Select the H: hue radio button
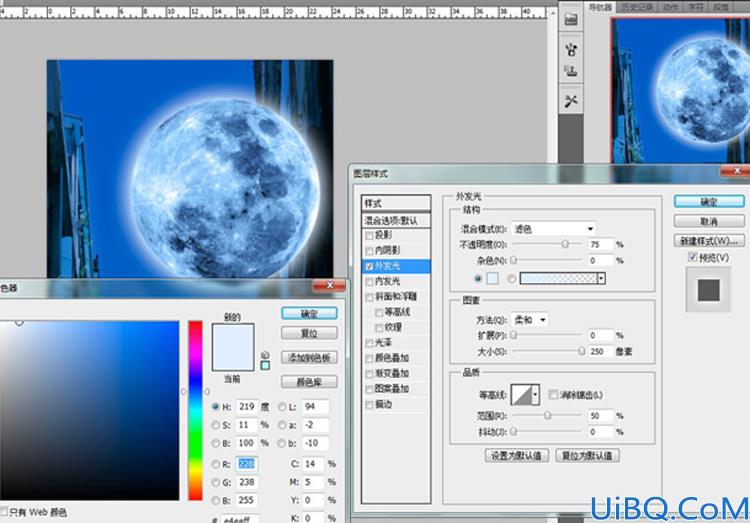This screenshot has height=523, width=750. (215, 407)
